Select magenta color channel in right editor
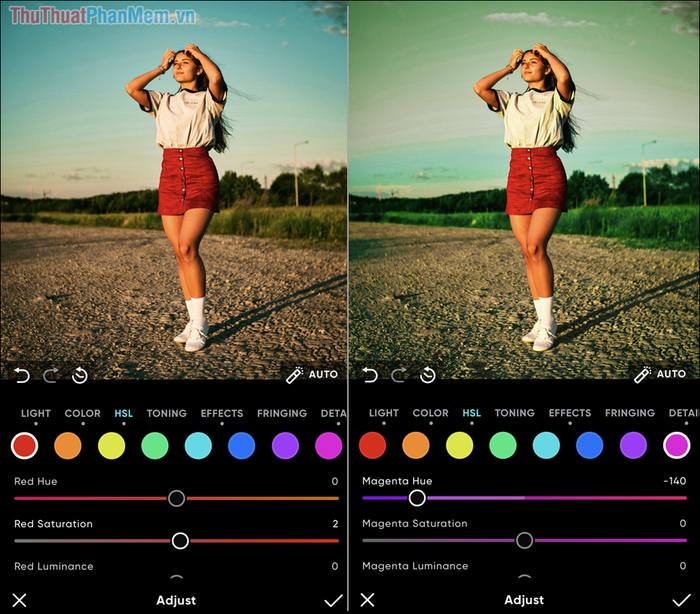This screenshot has height=614, width=700. pyautogui.click(x=677, y=445)
